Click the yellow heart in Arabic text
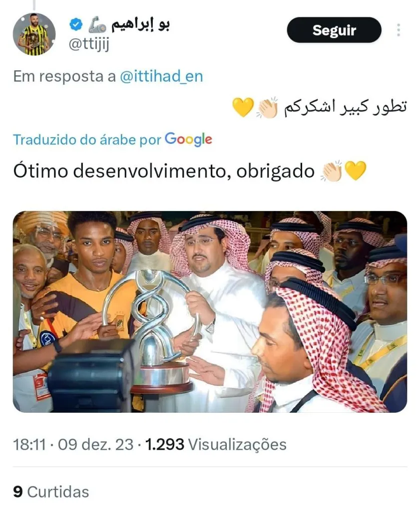Viewport: 420px width, 511px height. 243,107
